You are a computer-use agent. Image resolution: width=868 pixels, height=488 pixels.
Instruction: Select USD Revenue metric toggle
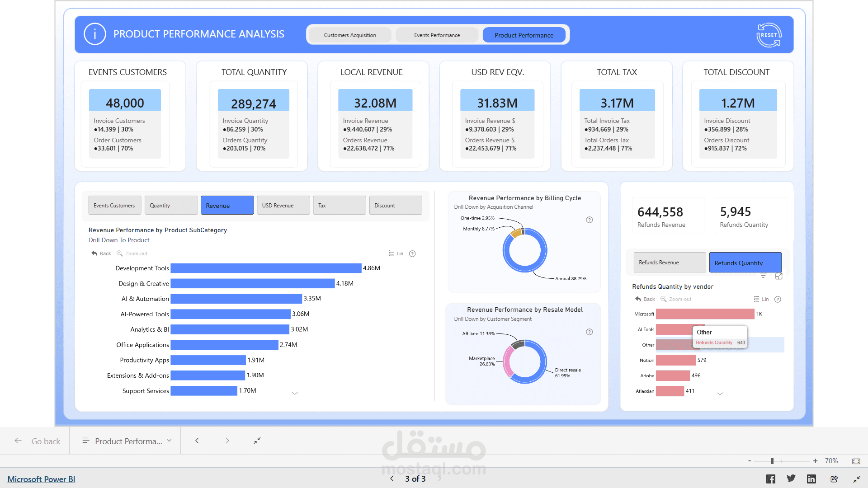click(283, 205)
